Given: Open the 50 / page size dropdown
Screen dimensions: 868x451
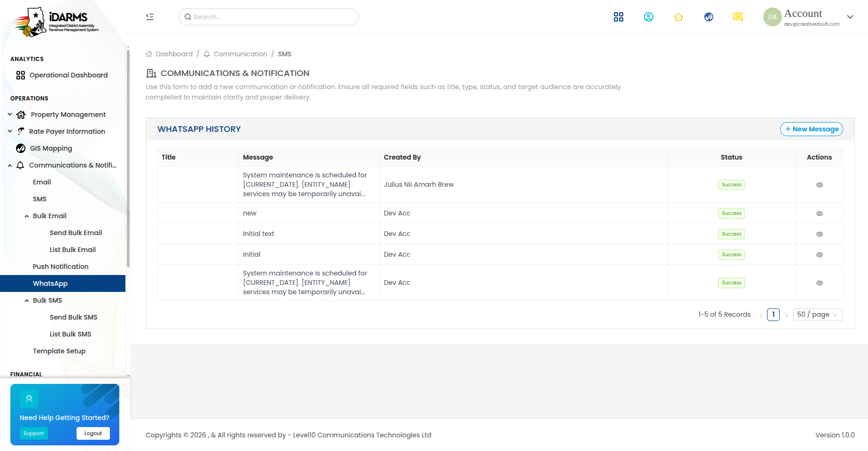Looking at the screenshot, I should click(x=818, y=314).
